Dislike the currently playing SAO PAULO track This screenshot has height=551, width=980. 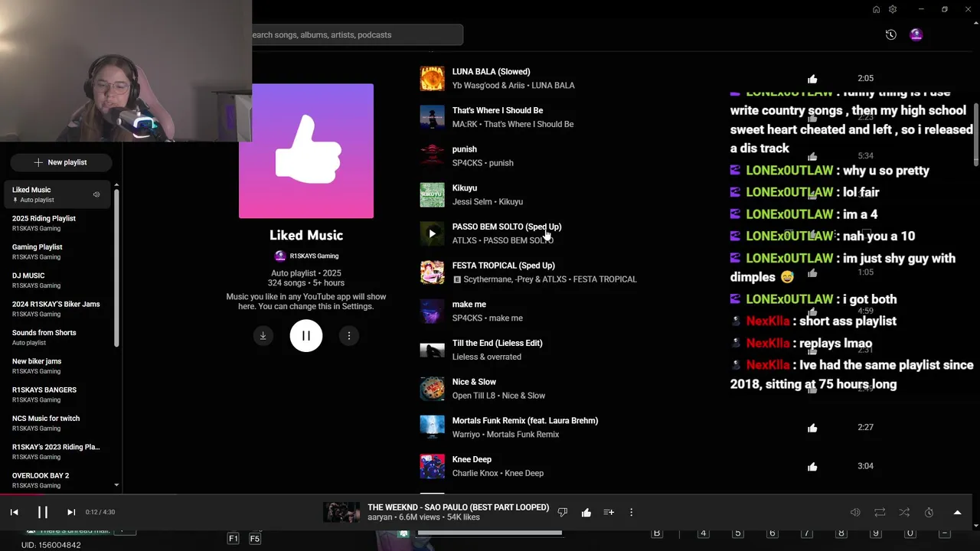click(x=563, y=512)
